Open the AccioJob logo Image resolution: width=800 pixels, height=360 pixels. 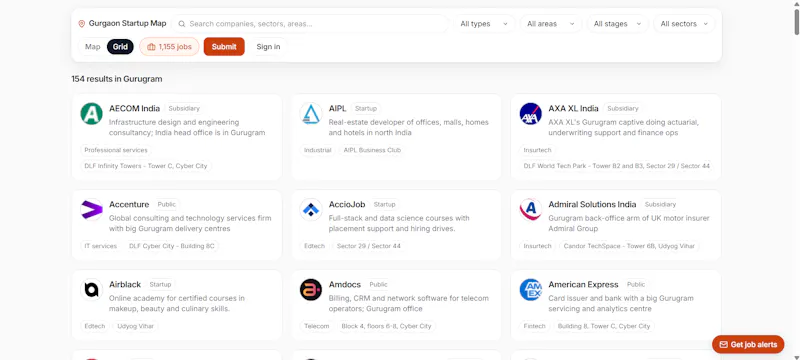tap(311, 210)
